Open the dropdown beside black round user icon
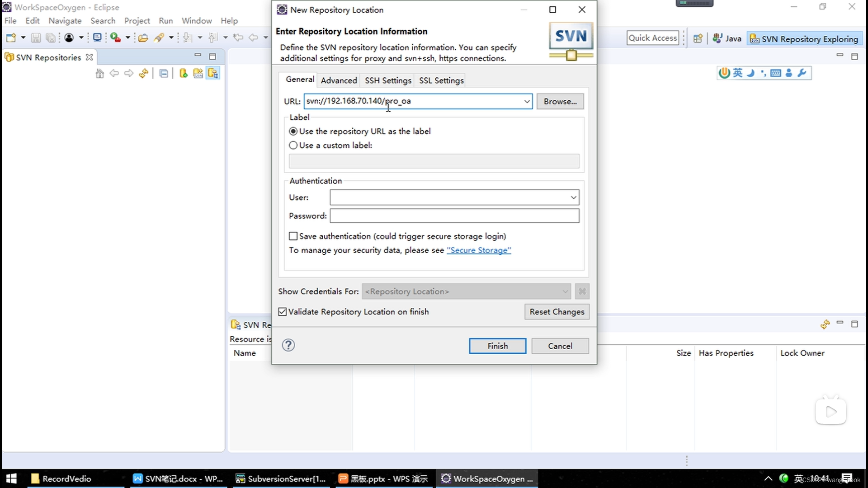Viewport: 868px width, 488px height. (x=81, y=38)
